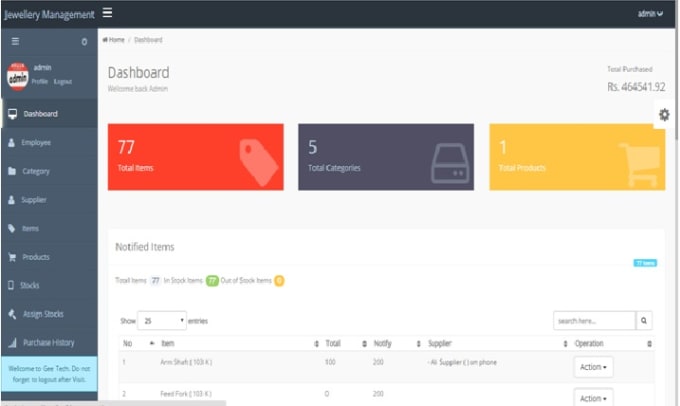Open Items menu item
The width and height of the screenshot is (680, 406).
(49, 228)
